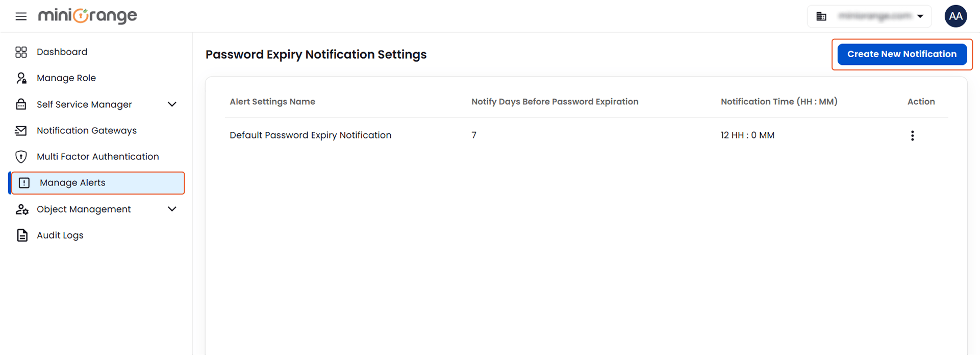This screenshot has width=980, height=355.
Task: Expand the Self Service Manager section
Action: click(172, 104)
